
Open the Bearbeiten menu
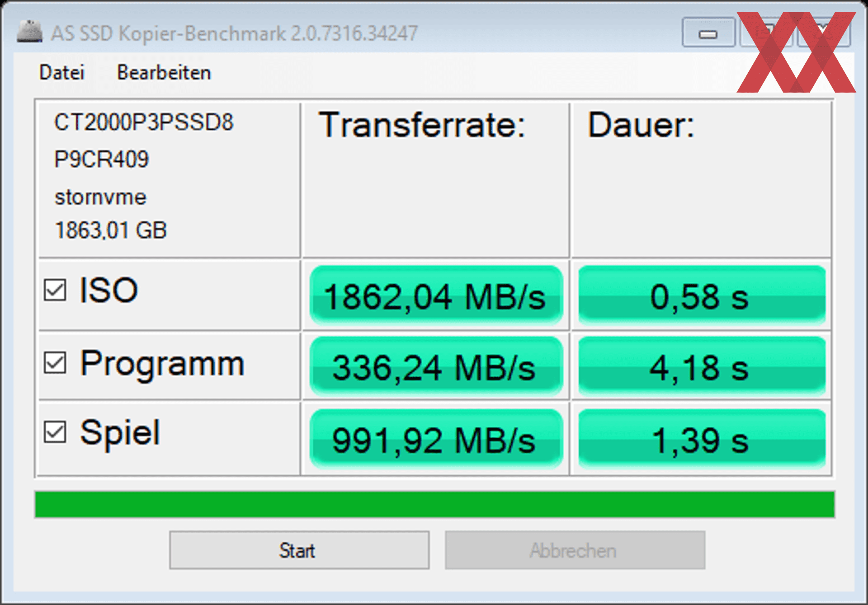164,73
